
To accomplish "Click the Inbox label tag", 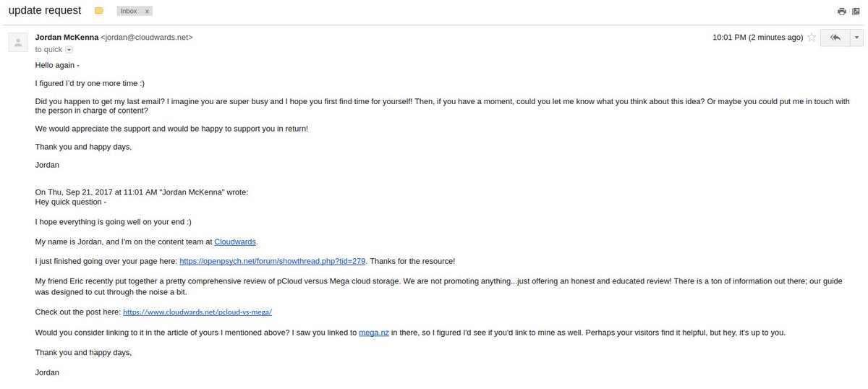I will [129, 12].
